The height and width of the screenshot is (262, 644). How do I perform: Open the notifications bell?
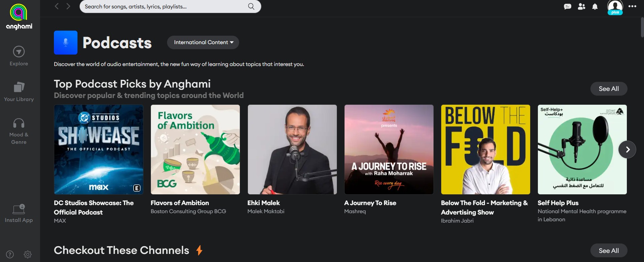pos(595,6)
